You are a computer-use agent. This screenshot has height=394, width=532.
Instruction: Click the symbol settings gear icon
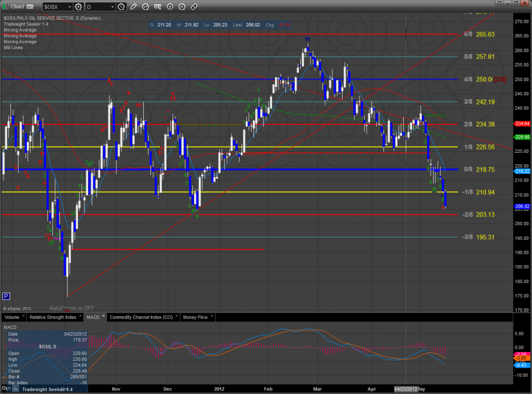click(78, 7)
